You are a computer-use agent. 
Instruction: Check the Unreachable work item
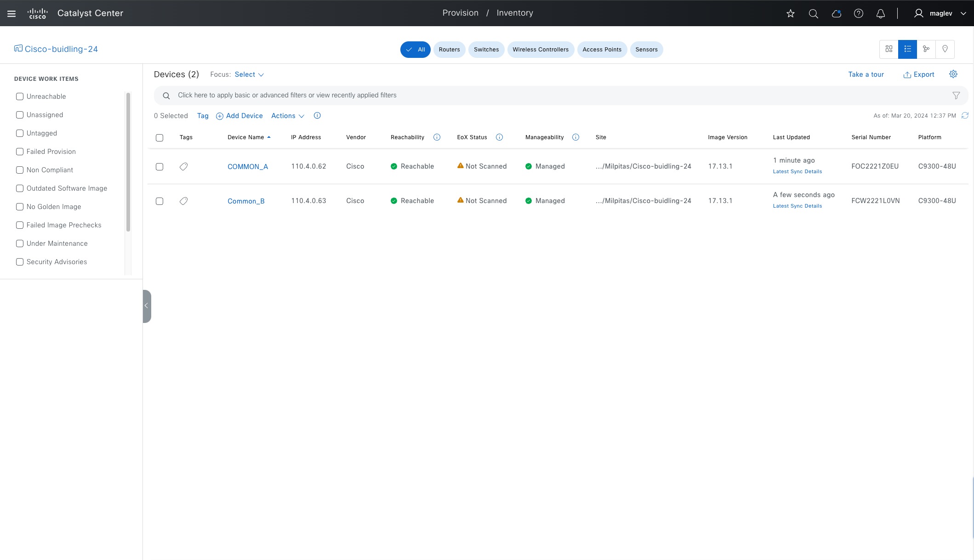[20, 96]
